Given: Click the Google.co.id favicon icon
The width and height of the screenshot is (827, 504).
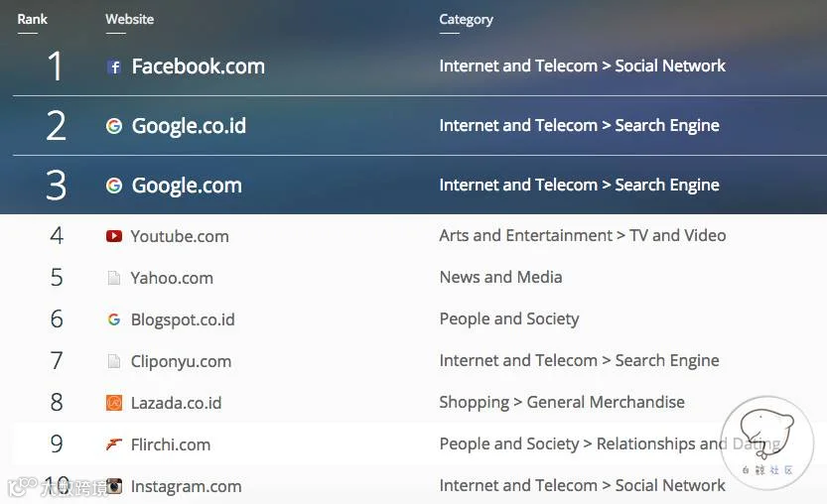Looking at the screenshot, I should 114,126.
